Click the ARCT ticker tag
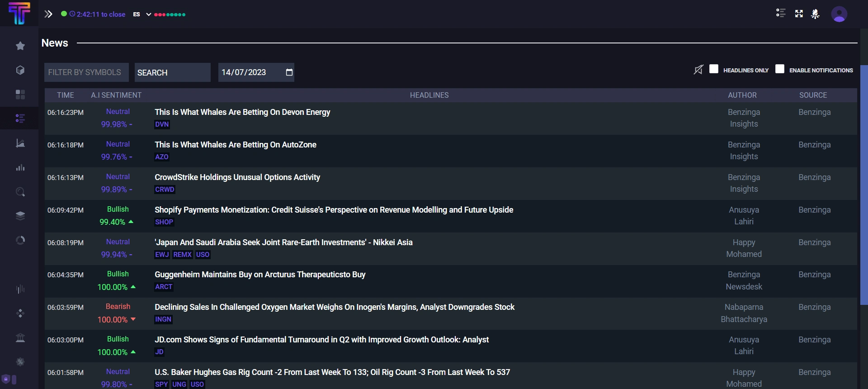 [164, 287]
